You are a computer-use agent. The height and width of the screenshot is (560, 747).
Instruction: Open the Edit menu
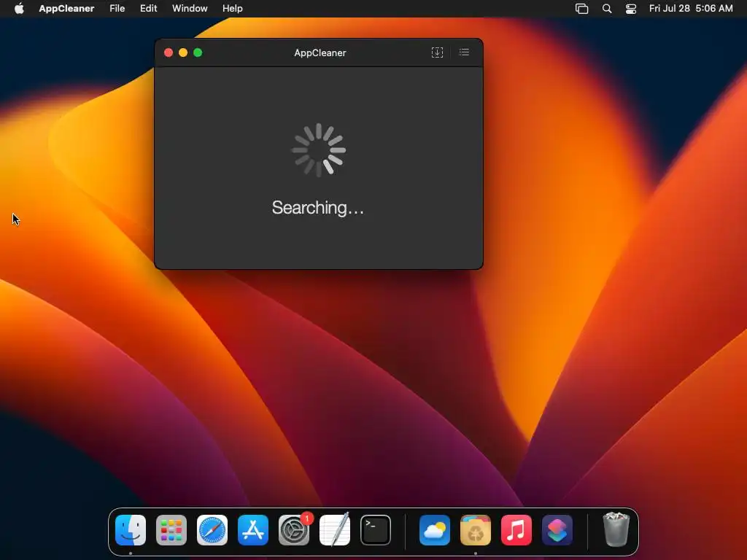(149, 8)
